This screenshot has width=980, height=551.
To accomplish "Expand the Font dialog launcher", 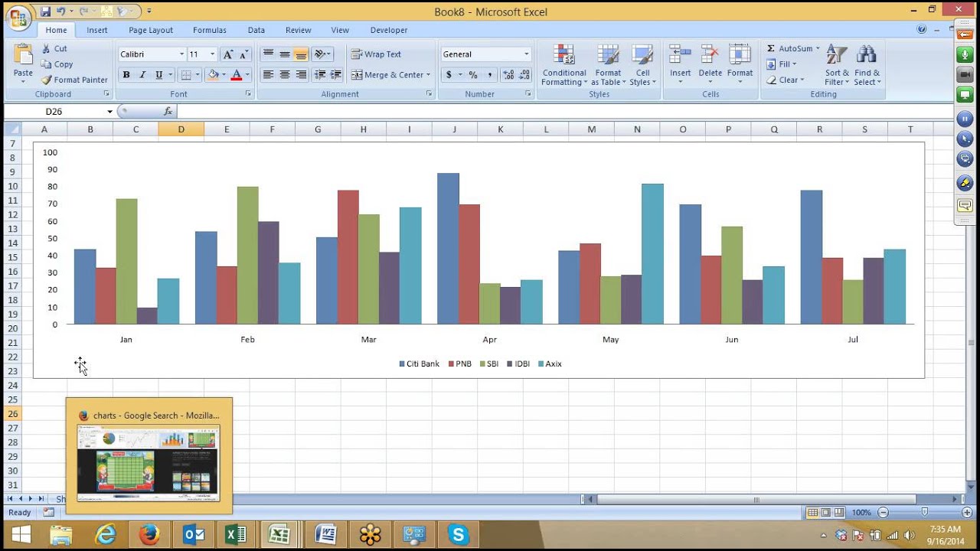I will 248,93.
